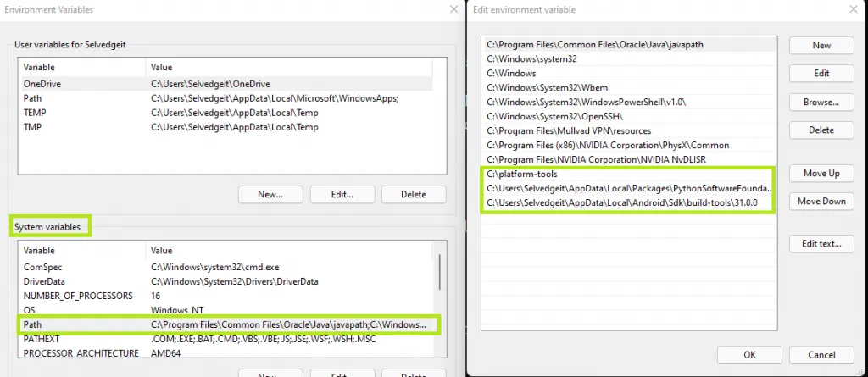Click the Move Up button
This screenshot has height=377, width=868.
[821, 174]
